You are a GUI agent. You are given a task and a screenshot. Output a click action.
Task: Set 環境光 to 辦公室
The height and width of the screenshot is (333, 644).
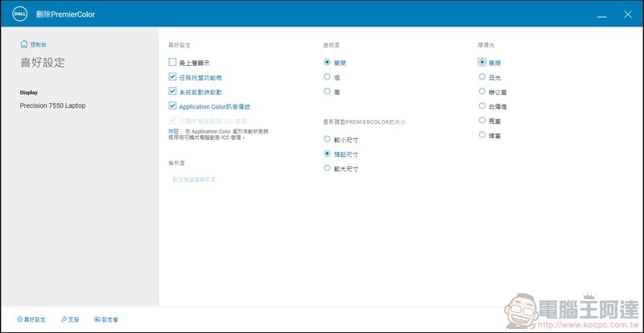click(482, 92)
